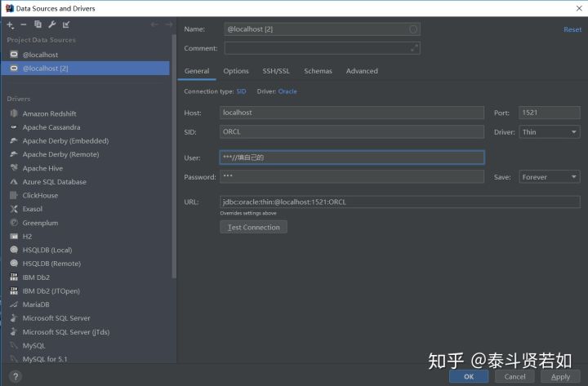The image size is (588, 386).
Task: Confirm with the OK button
Action: (x=469, y=377)
